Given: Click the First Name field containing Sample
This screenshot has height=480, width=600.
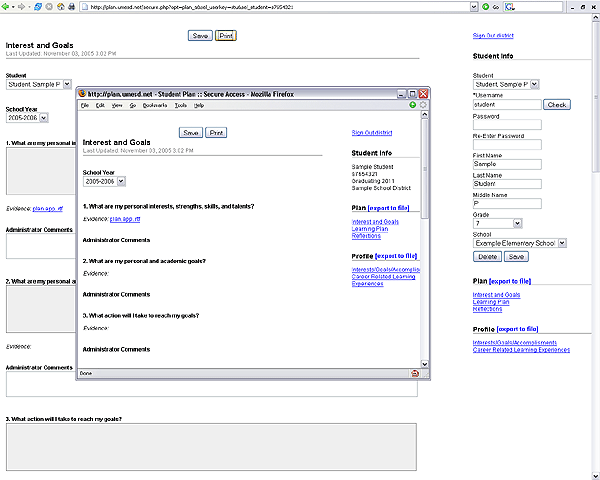Looking at the screenshot, I should pos(507,164).
